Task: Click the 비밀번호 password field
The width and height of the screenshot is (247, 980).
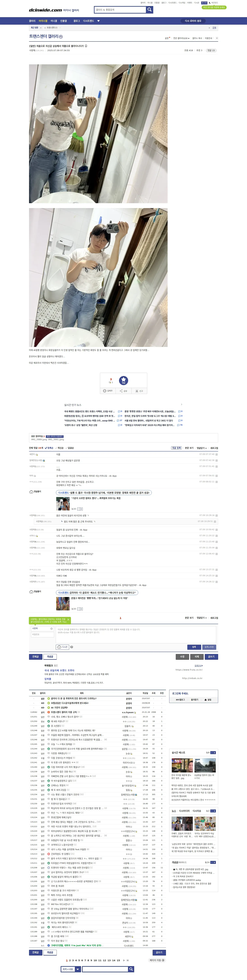Action: 42,634
